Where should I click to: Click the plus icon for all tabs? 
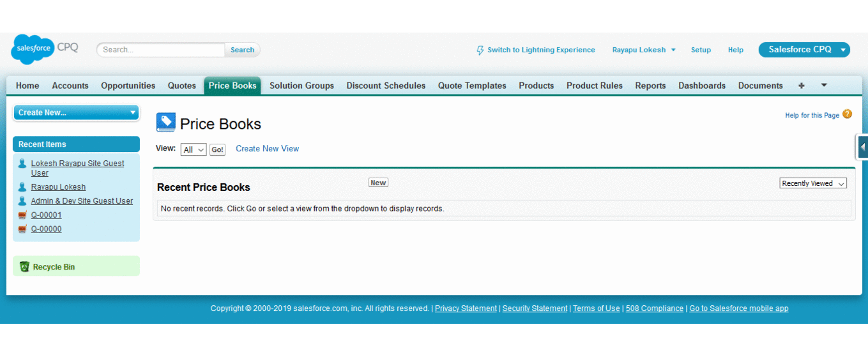tap(801, 86)
